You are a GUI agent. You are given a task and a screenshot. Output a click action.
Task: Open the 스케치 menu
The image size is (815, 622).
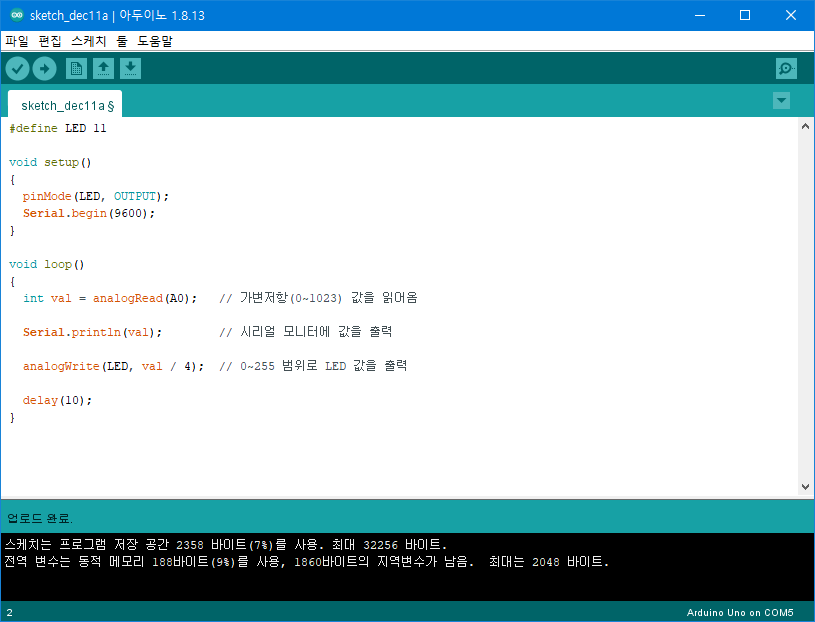88,41
